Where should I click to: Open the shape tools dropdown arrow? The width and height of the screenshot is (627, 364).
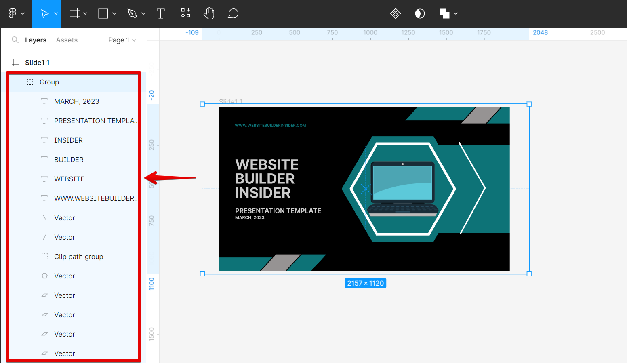114,14
